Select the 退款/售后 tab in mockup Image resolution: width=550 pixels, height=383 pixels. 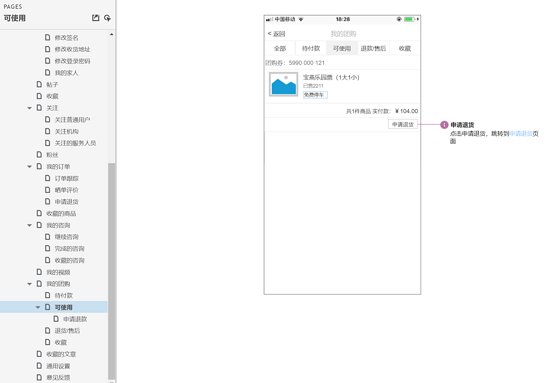coord(373,48)
